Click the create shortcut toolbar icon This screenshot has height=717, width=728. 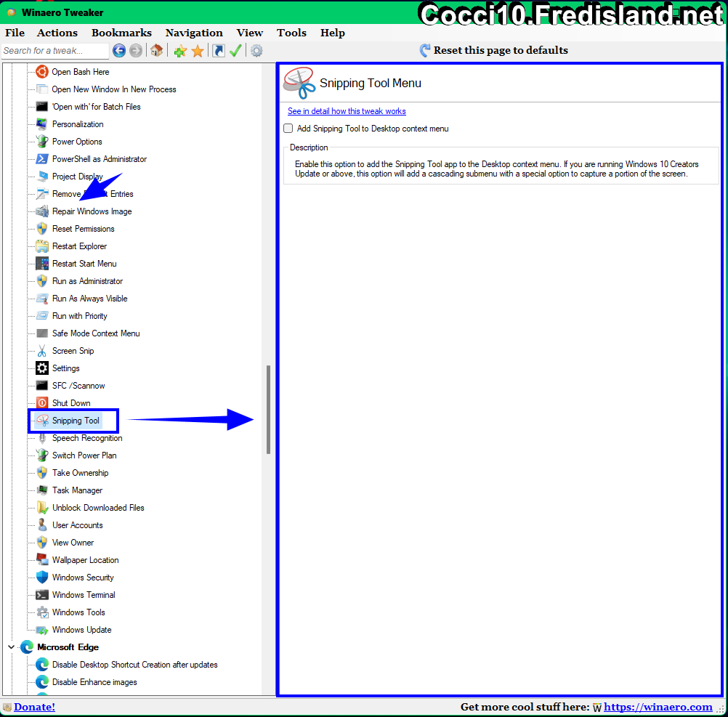click(x=219, y=51)
